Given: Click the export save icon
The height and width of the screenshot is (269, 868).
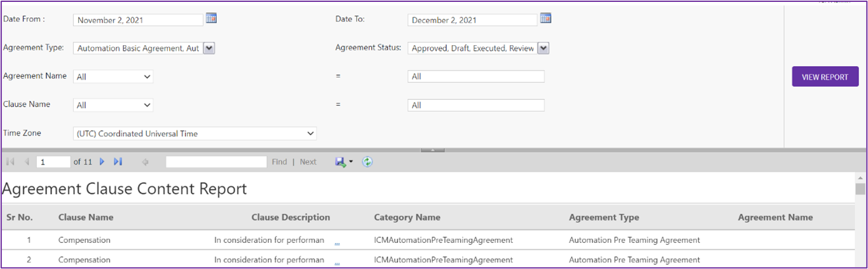Looking at the screenshot, I should pos(341,162).
